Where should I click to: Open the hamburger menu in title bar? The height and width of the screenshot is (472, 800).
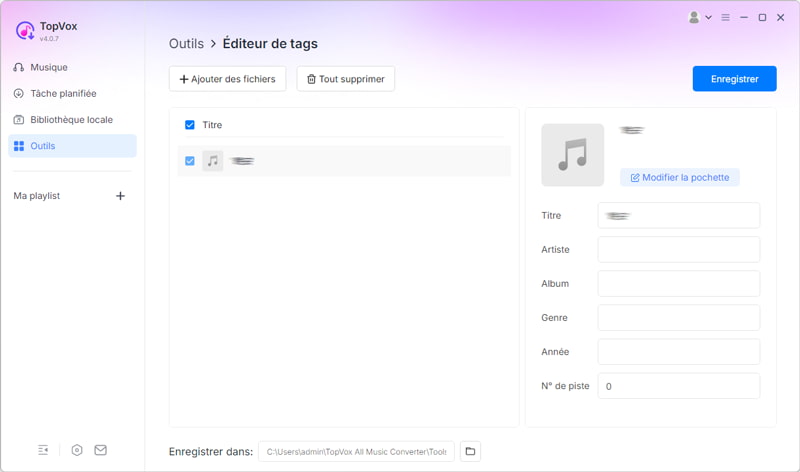point(726,18)
